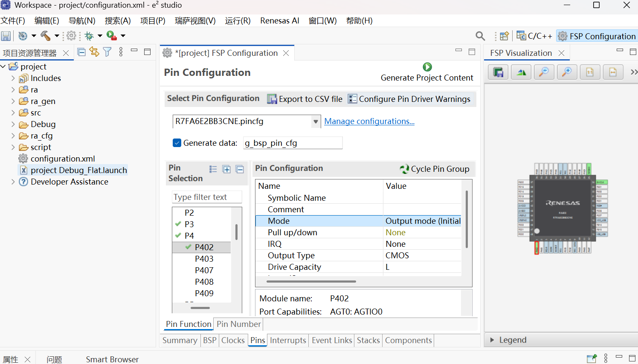The image size is (638, 364).
Task: Click Generate Project Content green icon
Action: (x=427, y=67)
